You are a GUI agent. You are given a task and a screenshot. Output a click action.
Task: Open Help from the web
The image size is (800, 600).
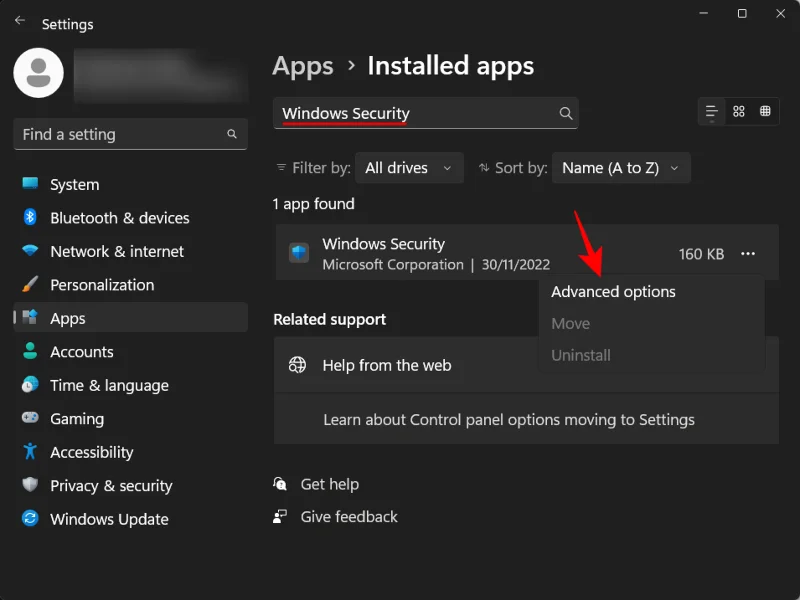(x=388, y=365)
